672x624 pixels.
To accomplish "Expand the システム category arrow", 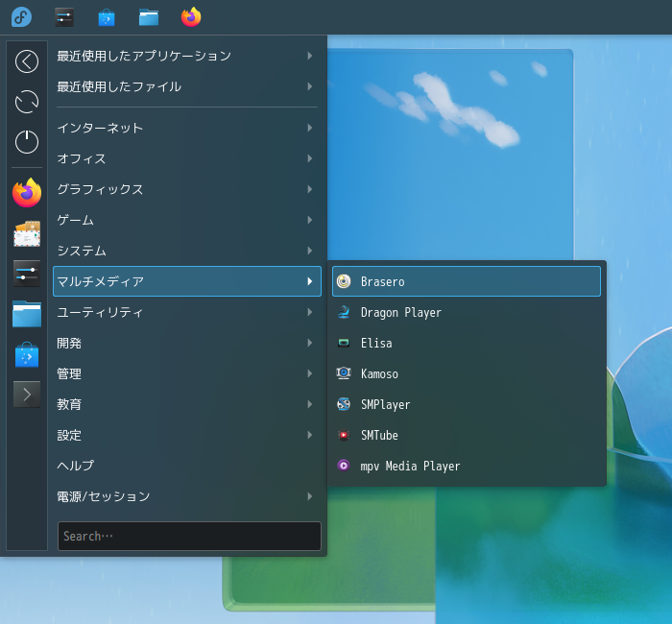I will click(309, 251).
